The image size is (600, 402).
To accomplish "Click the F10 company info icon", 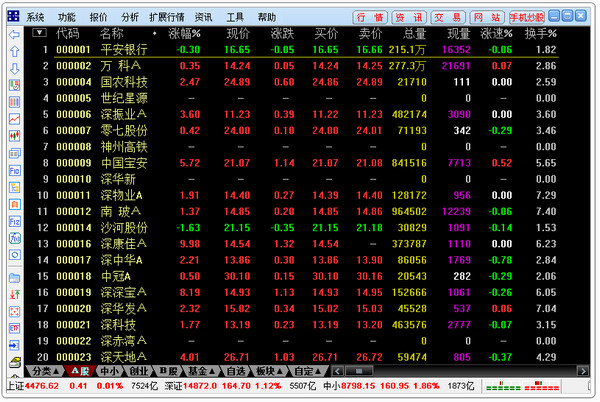I will click(x=15, y=171).
